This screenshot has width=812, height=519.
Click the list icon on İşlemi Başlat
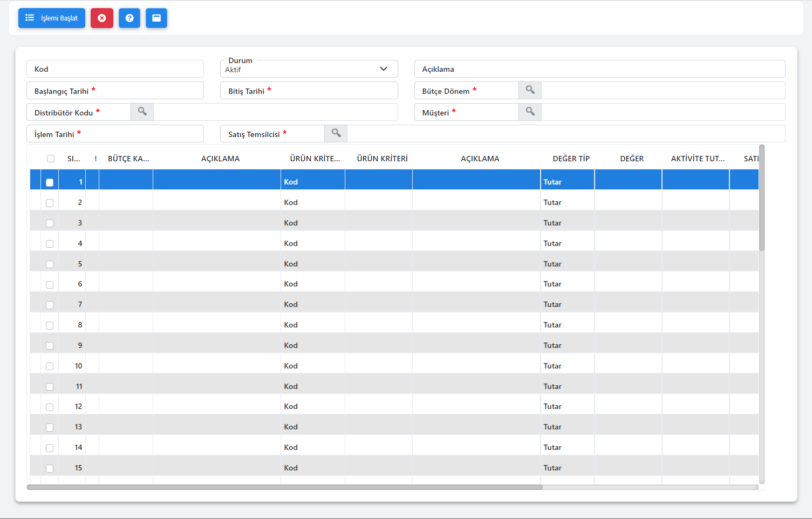30,18
